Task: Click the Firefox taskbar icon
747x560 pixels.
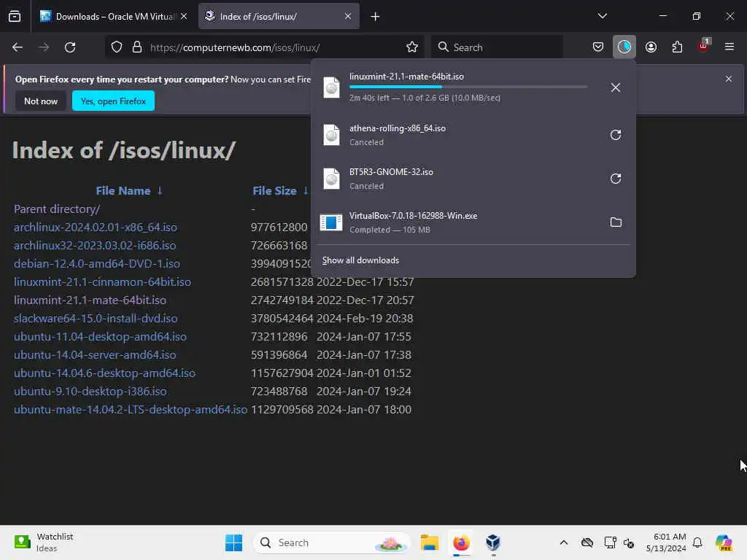Action: 461,542
